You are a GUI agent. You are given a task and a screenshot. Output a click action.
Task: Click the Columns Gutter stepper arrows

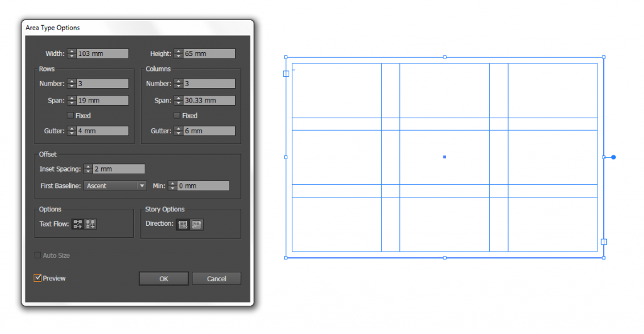tap(179, 131)
